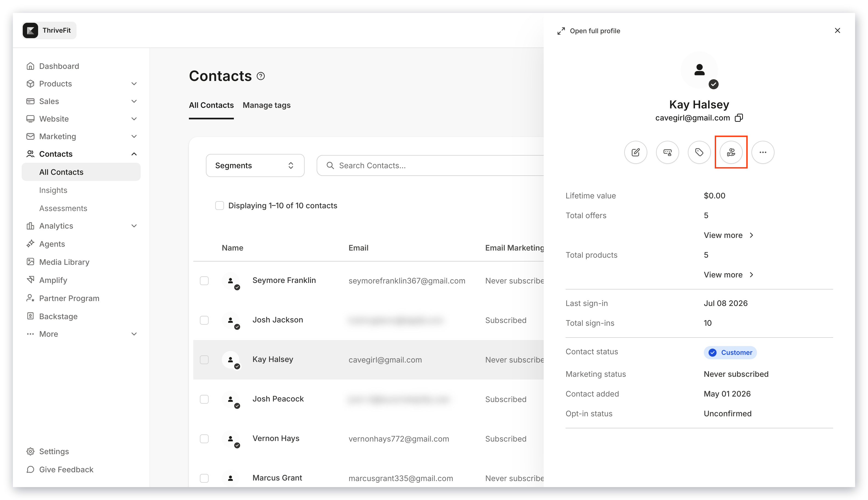Viewport: 868px width, 500px height.
Task: Check the Kay Halsey row checkbox
Action: click(204, 359)
